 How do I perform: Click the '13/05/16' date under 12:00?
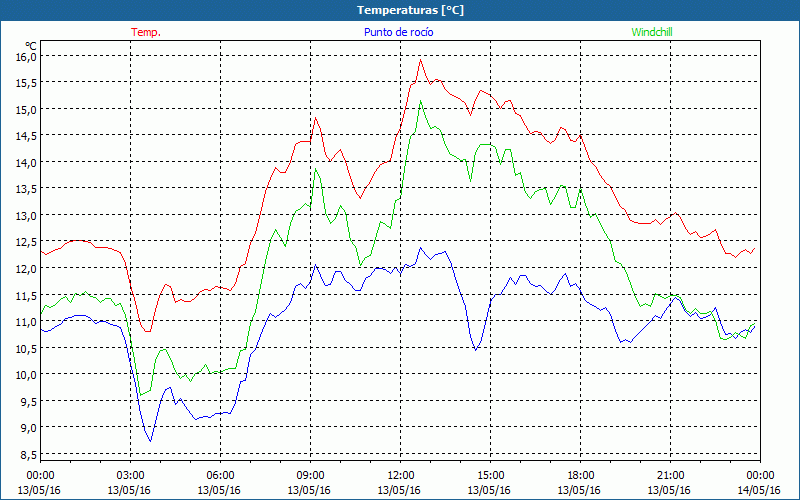coord(399,490)
